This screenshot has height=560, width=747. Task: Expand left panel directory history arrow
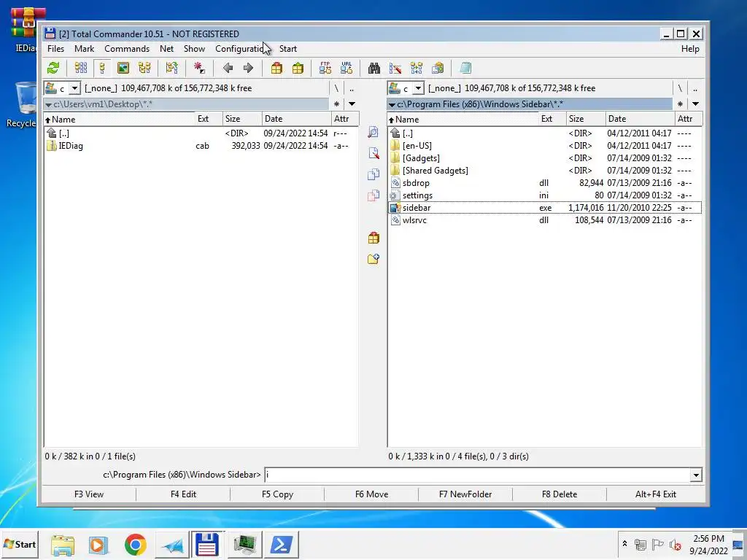coord(352,104)
